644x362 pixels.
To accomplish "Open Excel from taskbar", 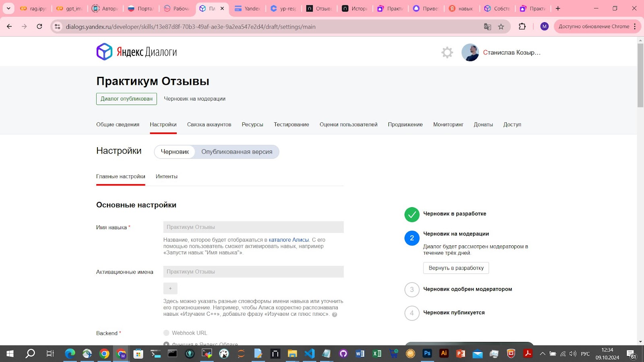I will 377,354.
